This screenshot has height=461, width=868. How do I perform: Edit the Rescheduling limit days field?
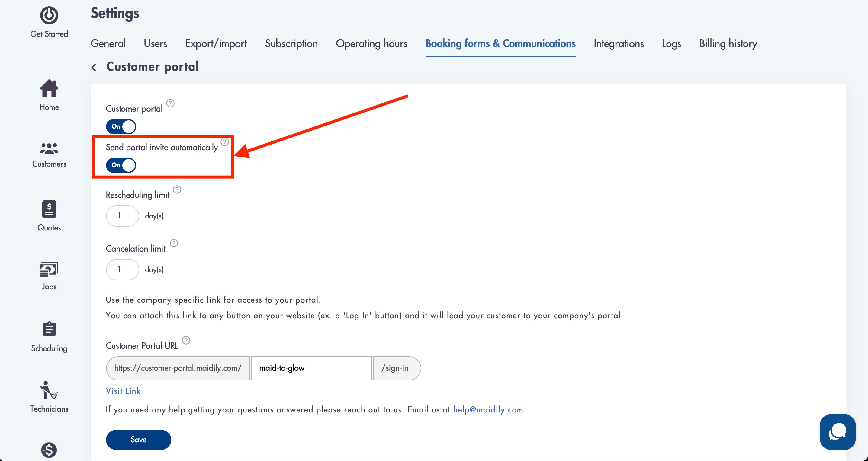[122, 216]
